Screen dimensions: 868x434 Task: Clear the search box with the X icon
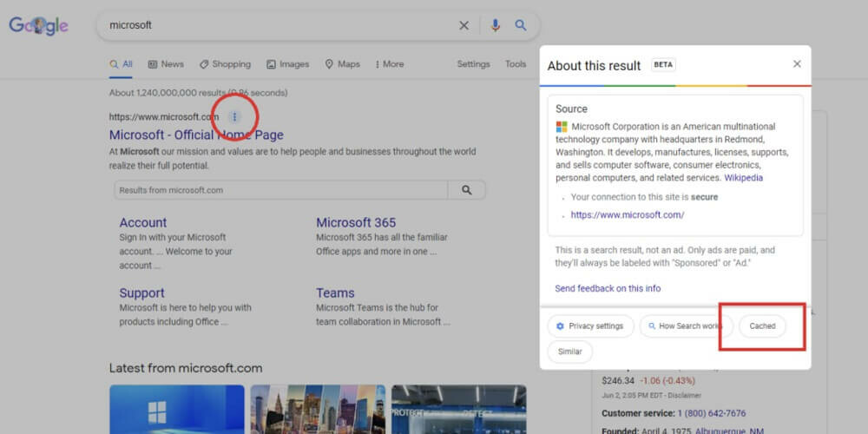click(x=464, y=25)
